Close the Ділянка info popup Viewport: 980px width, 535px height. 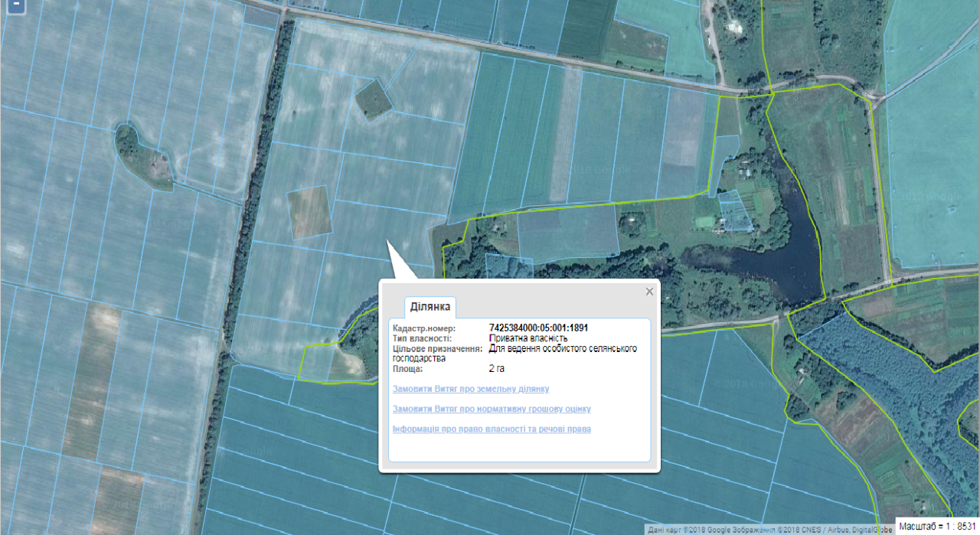point(649,292)
